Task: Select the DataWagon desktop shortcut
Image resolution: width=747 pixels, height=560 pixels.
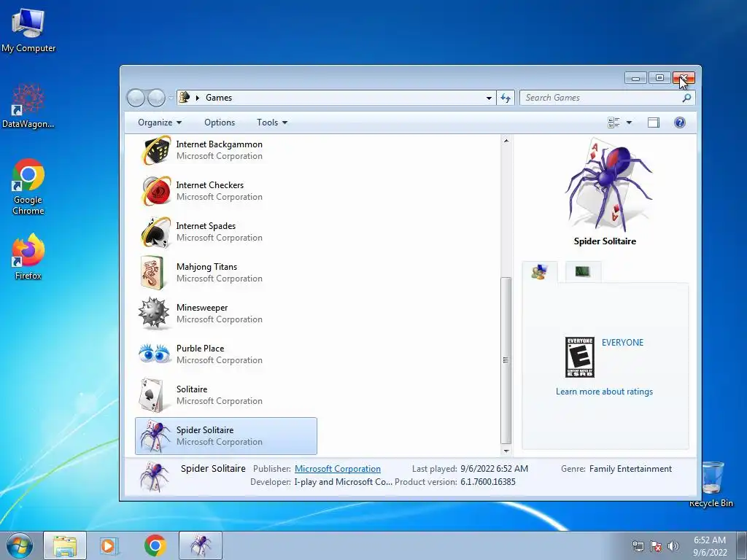Action: pyautogui.click(x=28, y=106)
